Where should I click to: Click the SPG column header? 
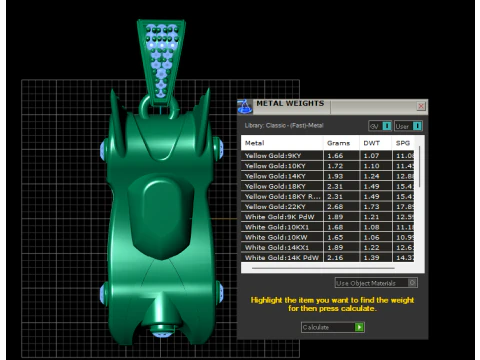(403, 143)
